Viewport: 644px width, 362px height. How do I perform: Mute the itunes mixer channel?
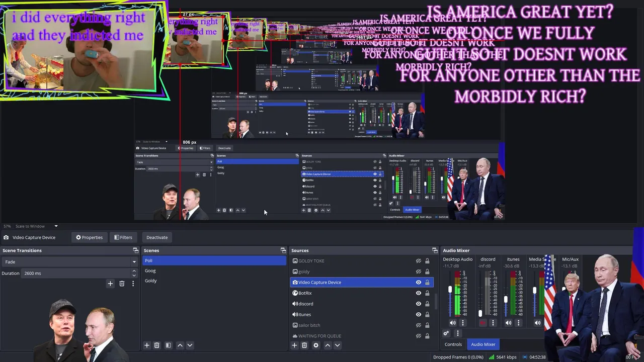[x=508, y=323]
